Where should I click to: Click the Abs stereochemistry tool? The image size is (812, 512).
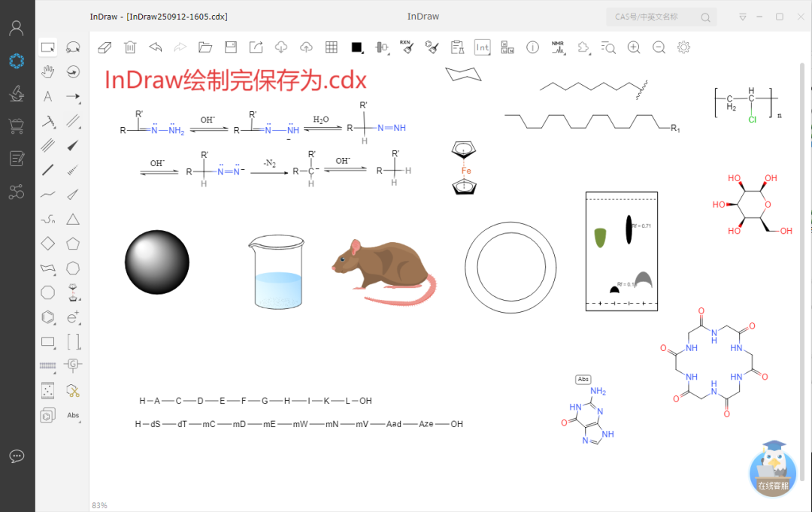73,414
